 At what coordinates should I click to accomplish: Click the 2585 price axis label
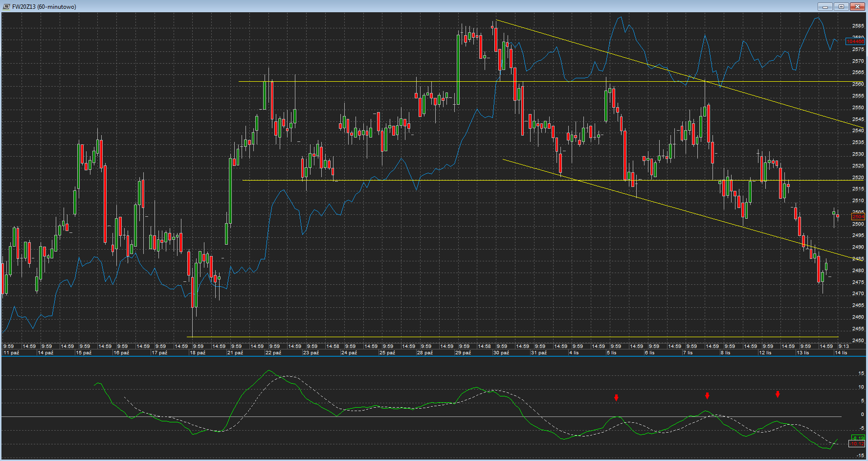pos(858,25)
